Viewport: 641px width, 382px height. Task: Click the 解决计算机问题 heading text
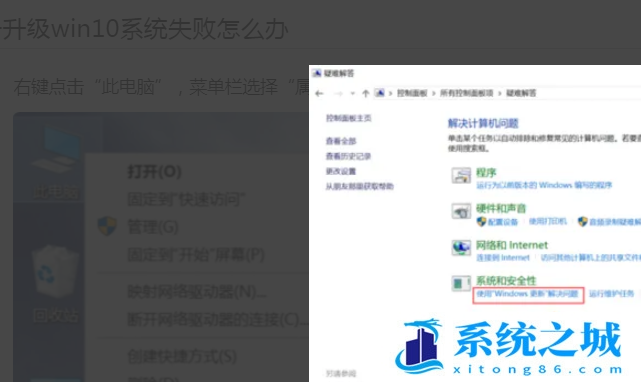click(x=483, y=124)
